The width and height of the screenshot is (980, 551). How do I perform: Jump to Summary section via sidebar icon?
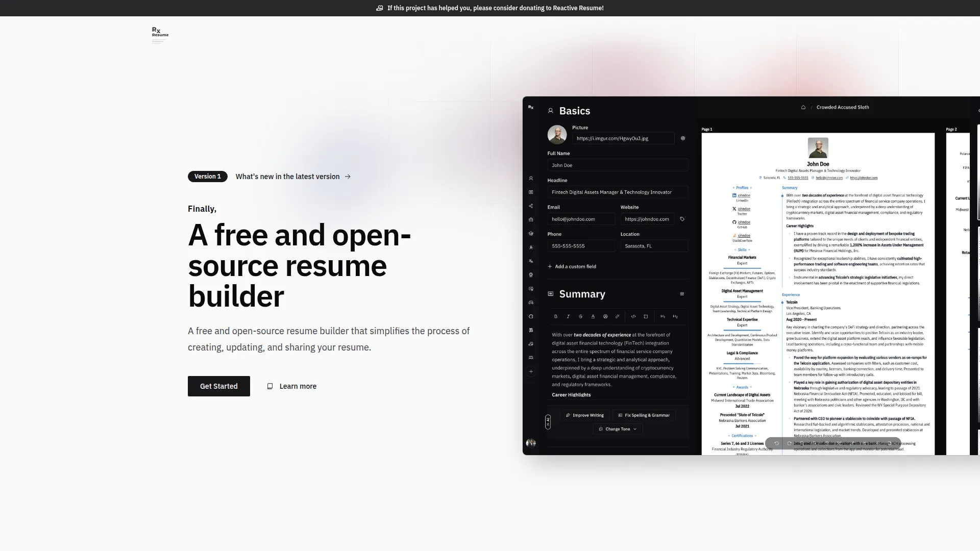coord(531,192)
